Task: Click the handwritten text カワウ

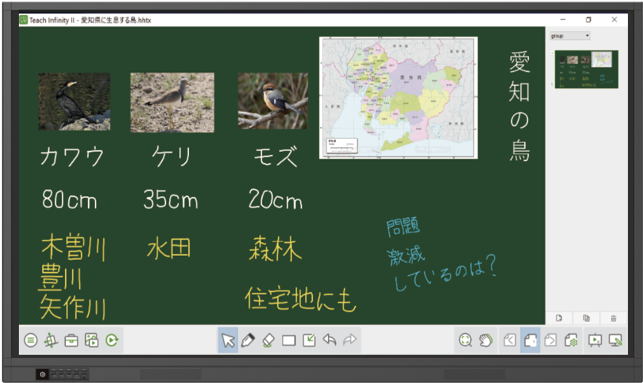Action: [x=72, y=157]
